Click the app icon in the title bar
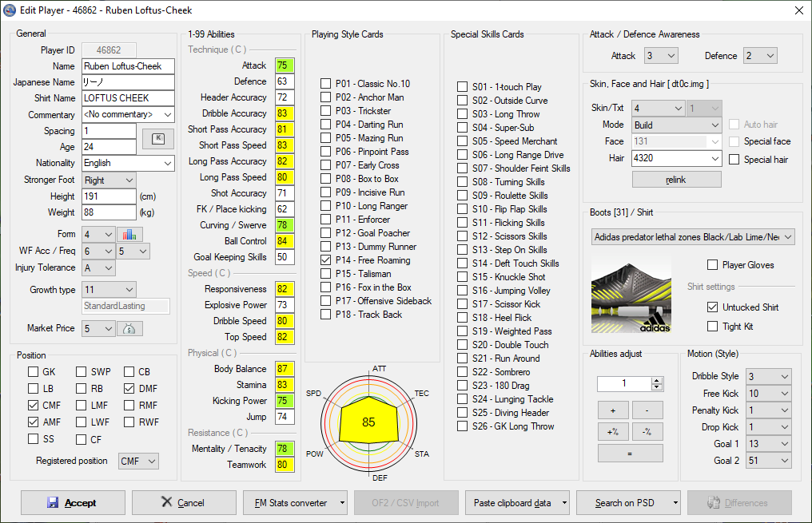This screenshot has height=523, width=812. 10,10
